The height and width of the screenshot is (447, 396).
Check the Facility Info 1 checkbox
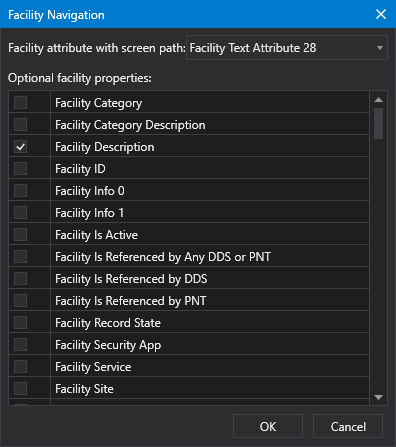pos(20,213)
